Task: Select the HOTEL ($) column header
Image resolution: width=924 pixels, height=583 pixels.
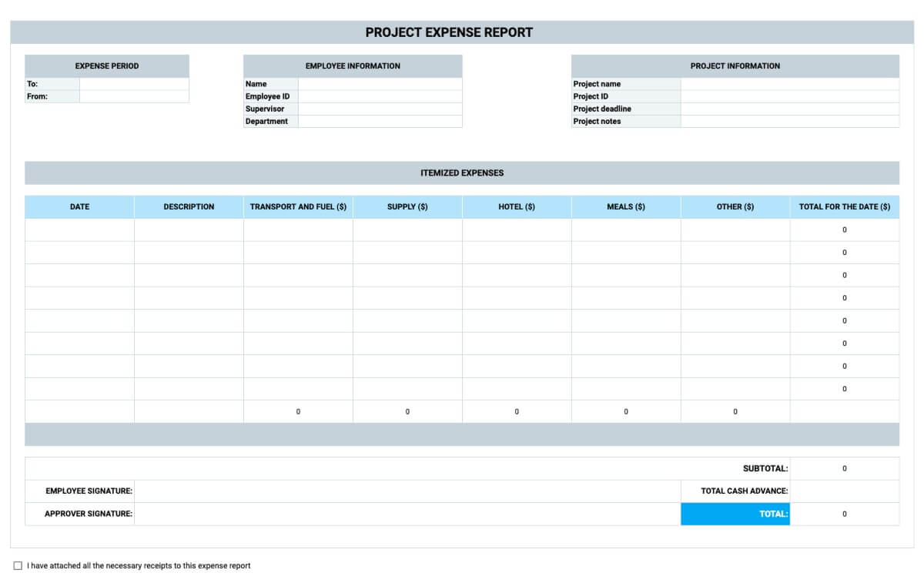Action: (x=517, y=207)
